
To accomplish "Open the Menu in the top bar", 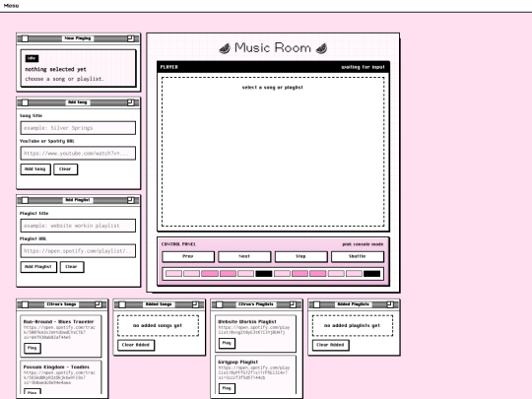I will click(x=11, y=6).
